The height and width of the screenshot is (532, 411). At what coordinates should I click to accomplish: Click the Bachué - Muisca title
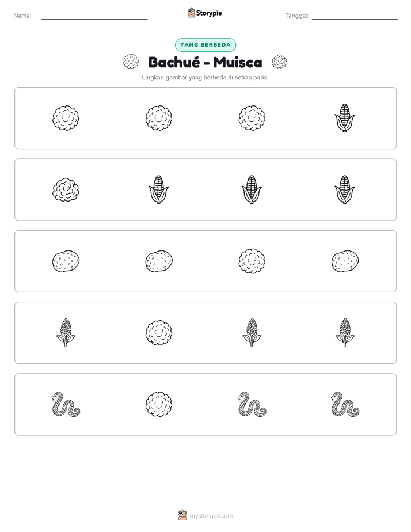[205, 62]
